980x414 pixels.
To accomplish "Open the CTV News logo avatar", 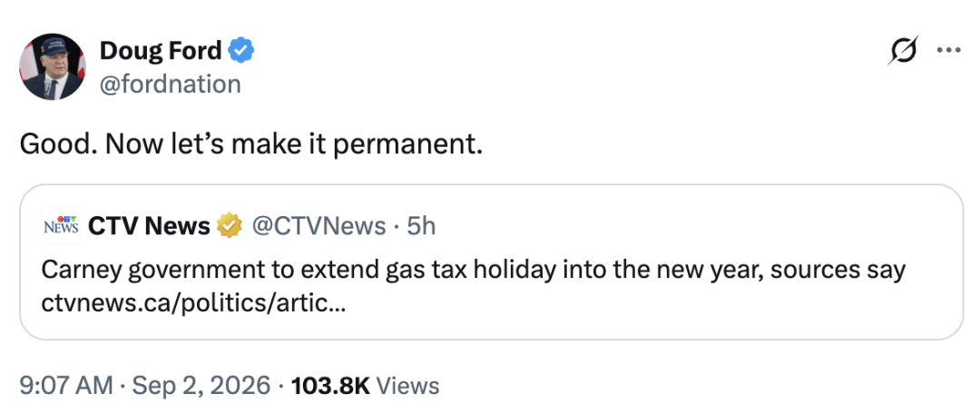I will coord(61,226).
